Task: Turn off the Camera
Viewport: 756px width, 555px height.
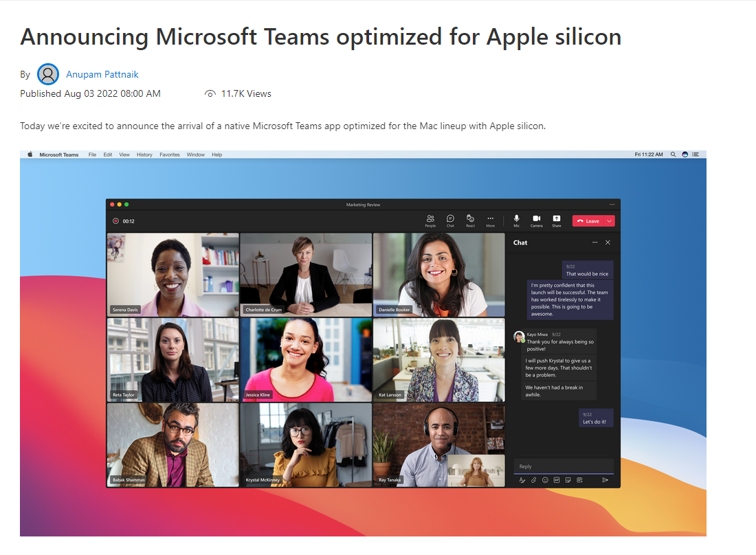Action: coord(537,220)
